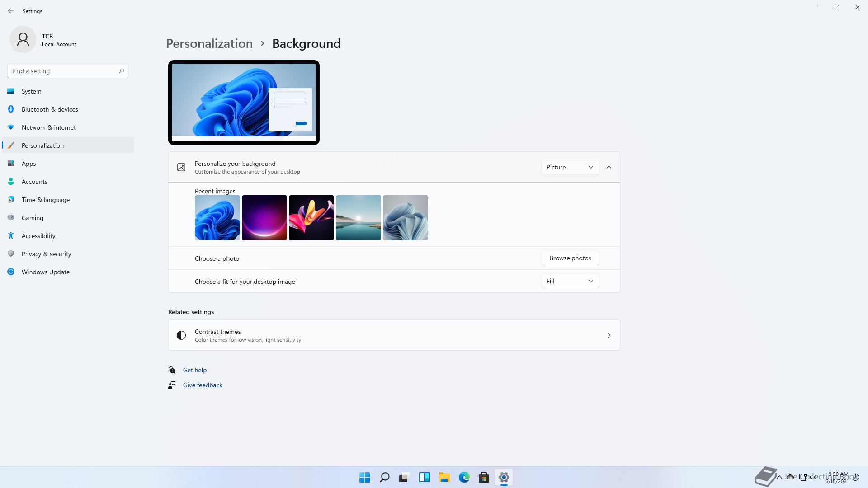Go to Bluetooth & devices settings

click(68, 109)
